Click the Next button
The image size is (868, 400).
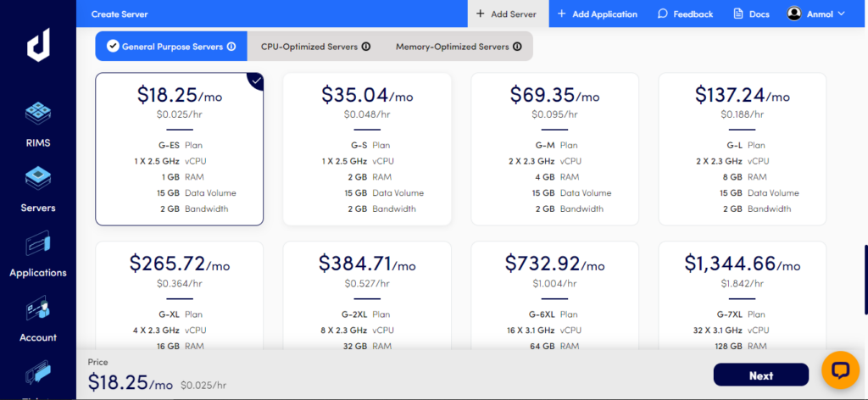tap(761, 375)
